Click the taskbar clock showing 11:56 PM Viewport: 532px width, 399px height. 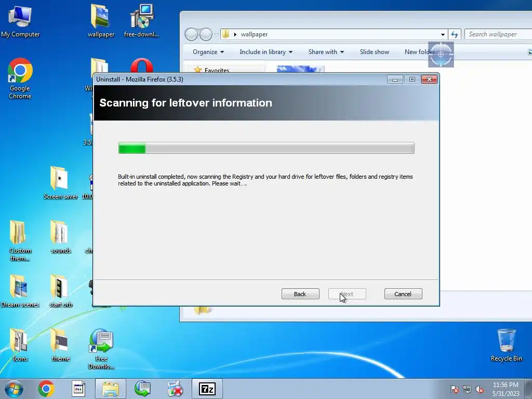[x=506, y=389]
